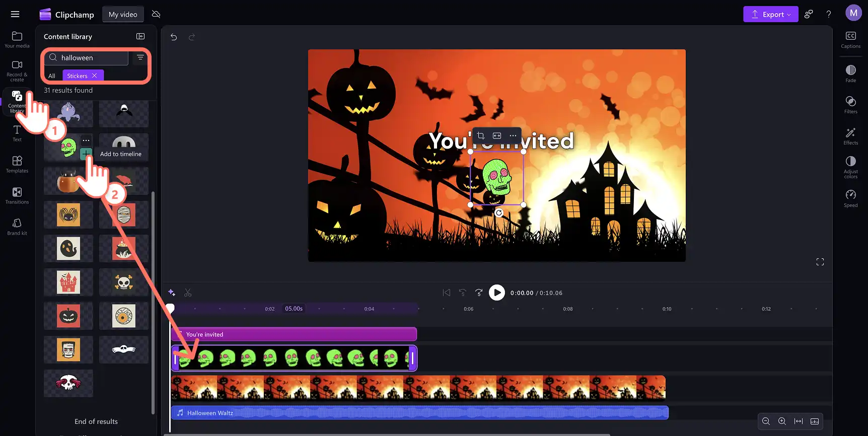Open Brand kit from sidebar
The width and height of the screenshot is (868, 436).
[17, 227]
